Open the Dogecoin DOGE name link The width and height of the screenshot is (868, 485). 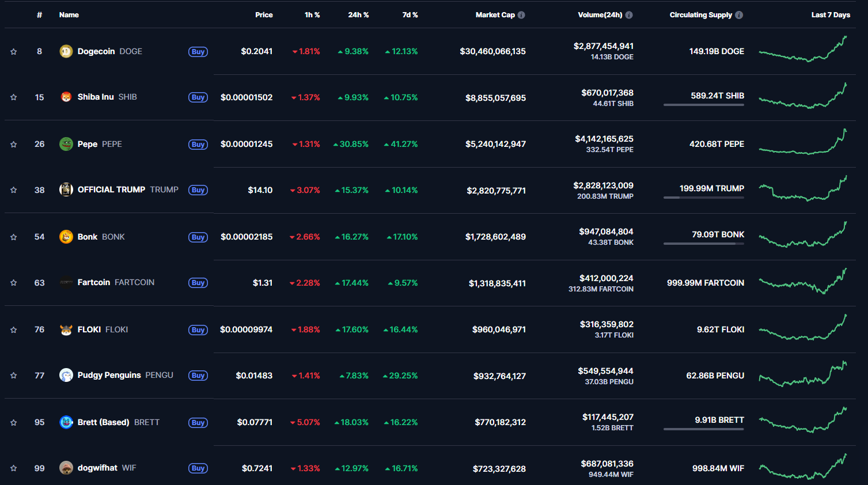110,51
